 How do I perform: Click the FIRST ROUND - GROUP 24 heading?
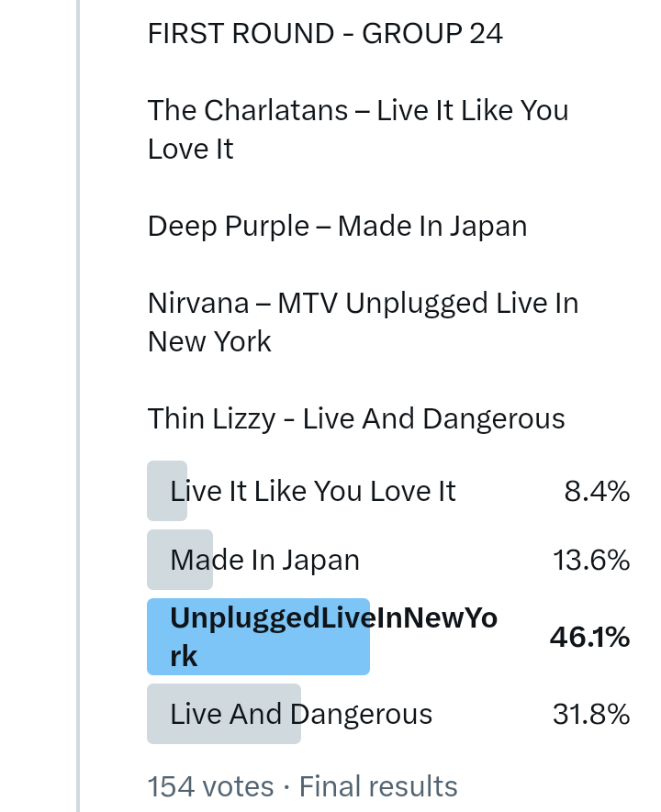[325, 34]
